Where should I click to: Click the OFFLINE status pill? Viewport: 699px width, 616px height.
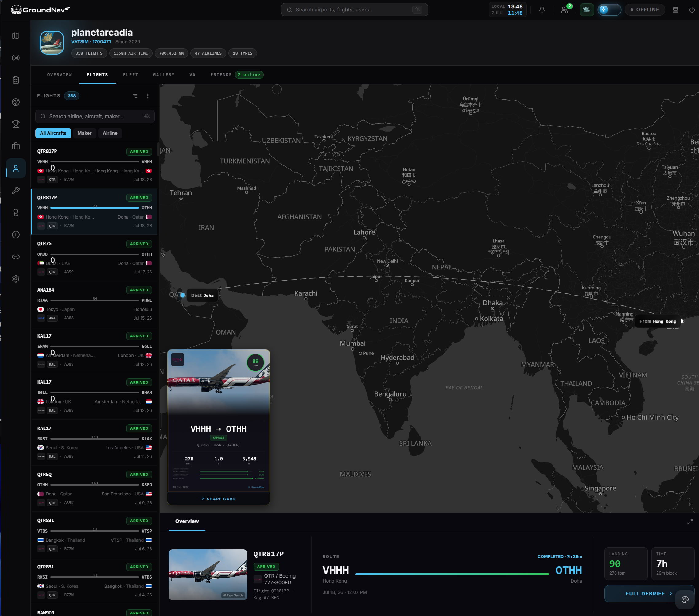tap(645, 10)
